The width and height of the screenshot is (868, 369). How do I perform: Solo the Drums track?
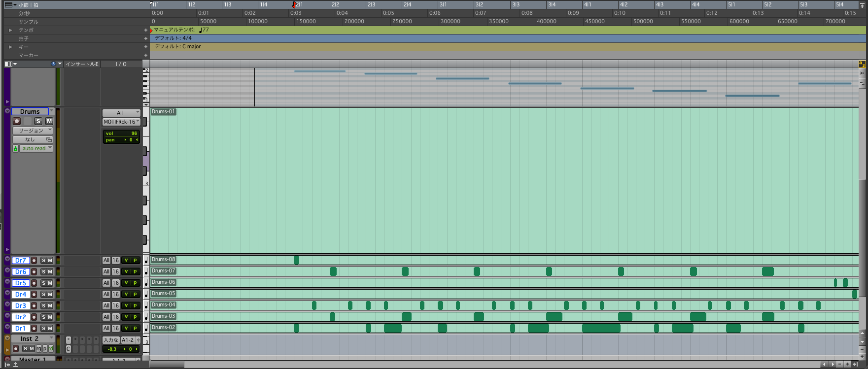[38, 121]
